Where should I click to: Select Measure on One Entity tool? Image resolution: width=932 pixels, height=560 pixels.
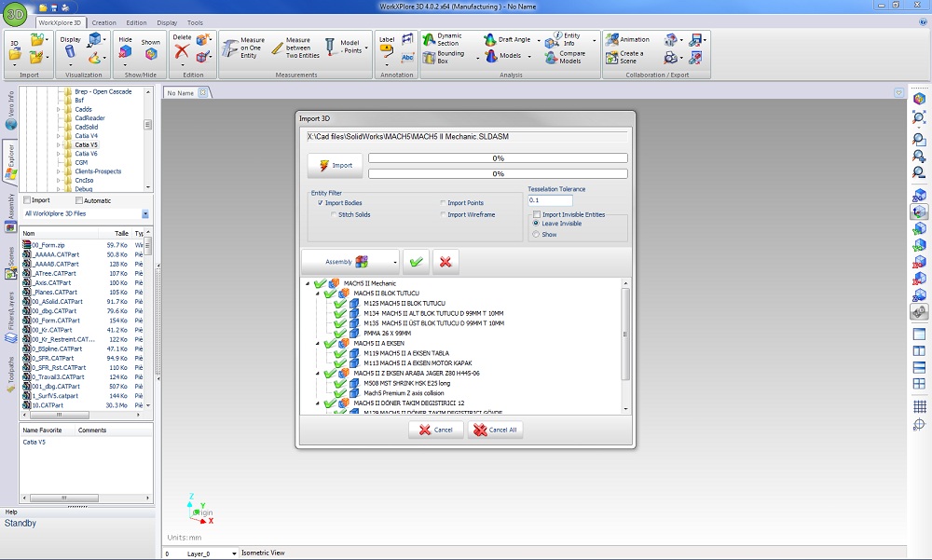click(x=242, y=48)
